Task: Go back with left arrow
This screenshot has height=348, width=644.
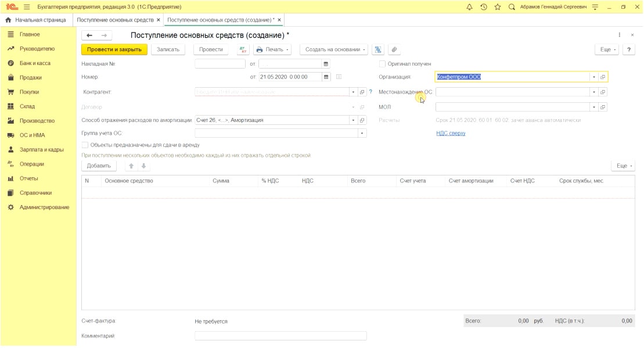Action: 89,35
